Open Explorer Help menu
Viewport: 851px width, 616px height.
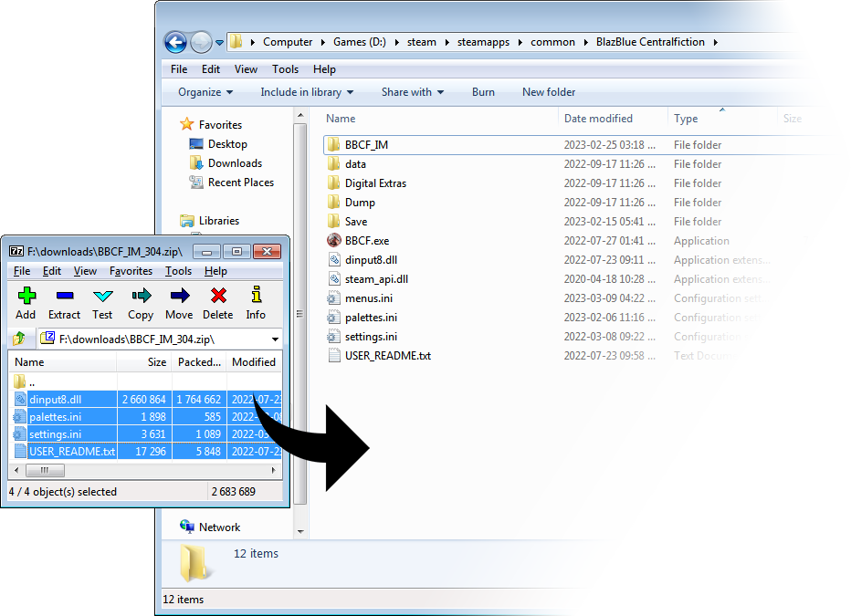click(324, 69)
